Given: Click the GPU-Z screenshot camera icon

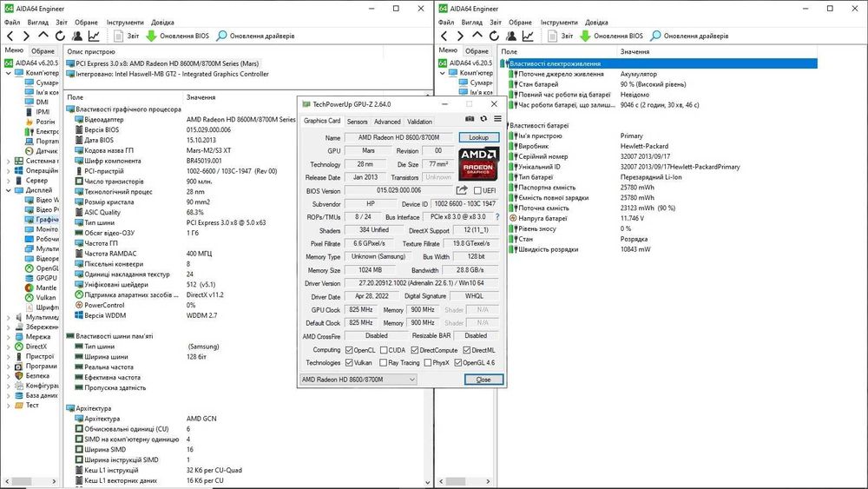Looking at the screenshot, I should pos(470,119).
